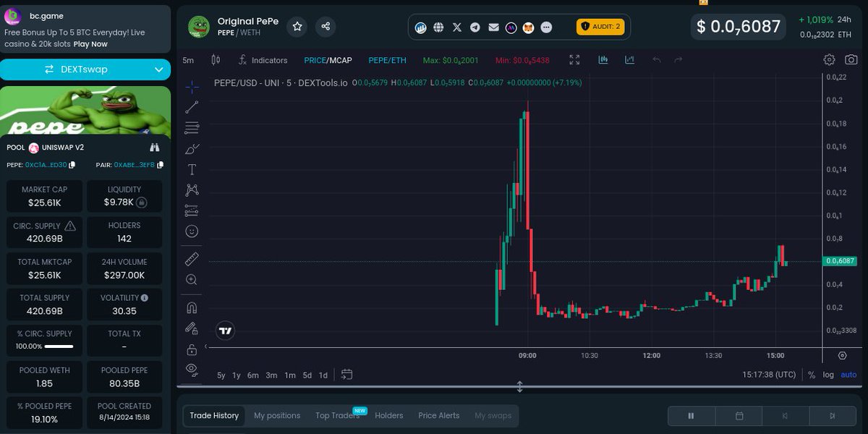The image size is (868, 434).
Task: Open more links with the ellipsis icon
Action: pyautogui.click(x=546, y=27)
